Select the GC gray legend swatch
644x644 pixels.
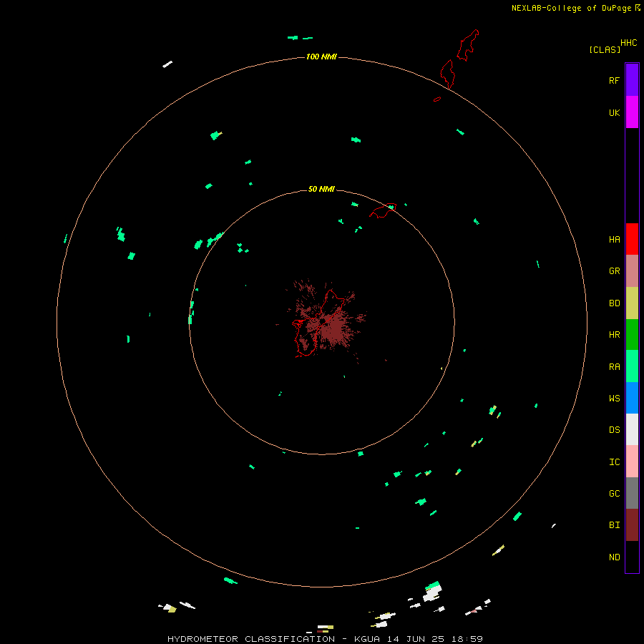click(x=632, y=493)
